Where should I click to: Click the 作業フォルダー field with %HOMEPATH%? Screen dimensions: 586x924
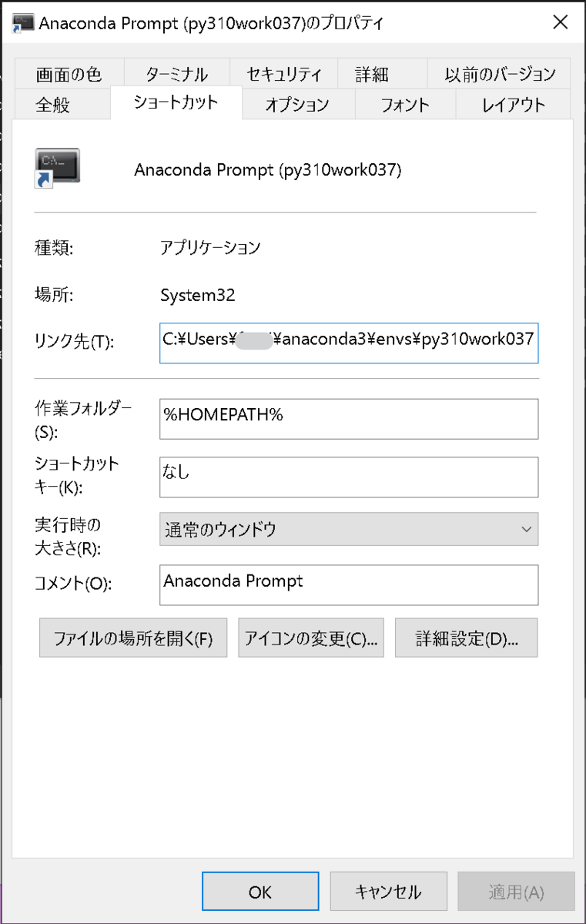349,419
